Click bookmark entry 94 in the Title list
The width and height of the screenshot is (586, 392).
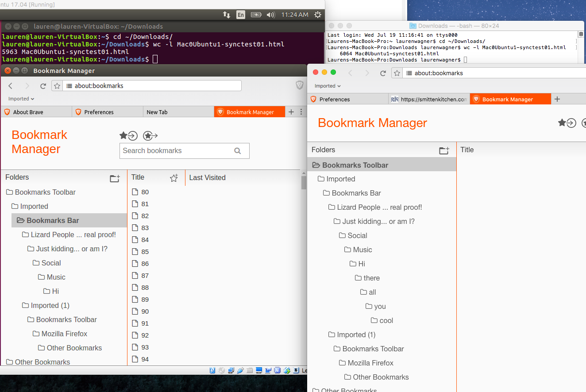point(145,359)
